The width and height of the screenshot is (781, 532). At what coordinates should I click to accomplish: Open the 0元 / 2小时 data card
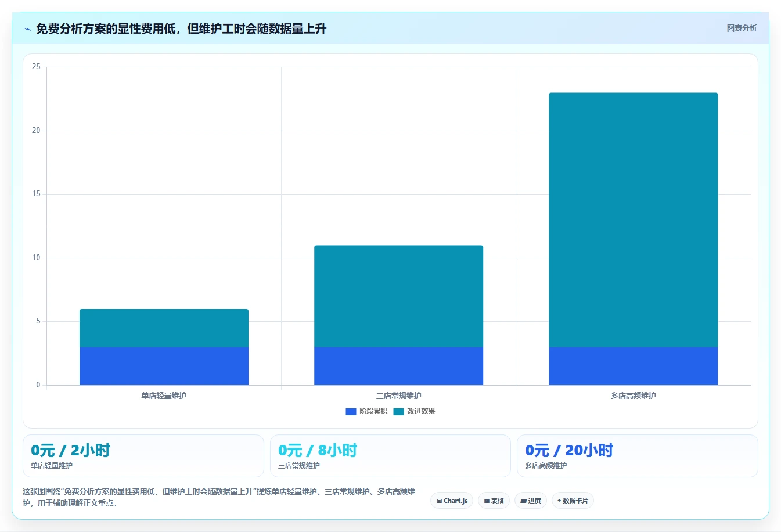tap(143, 456)
